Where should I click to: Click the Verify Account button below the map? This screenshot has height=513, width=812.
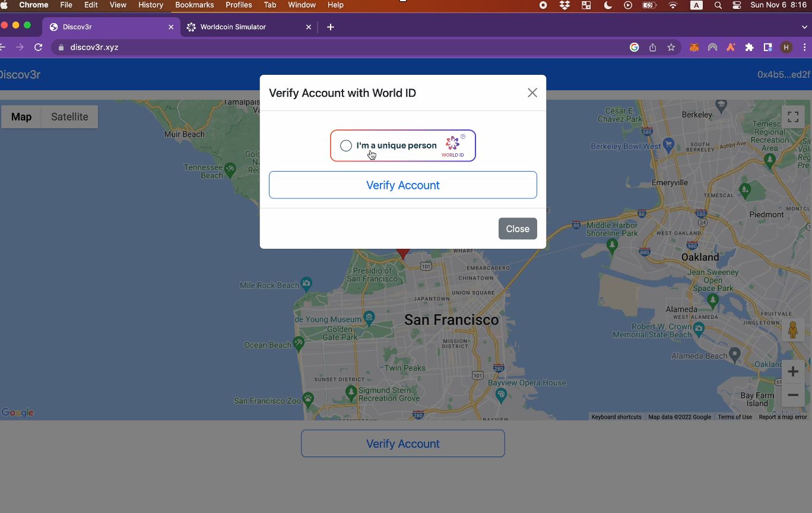pos(403,444)
